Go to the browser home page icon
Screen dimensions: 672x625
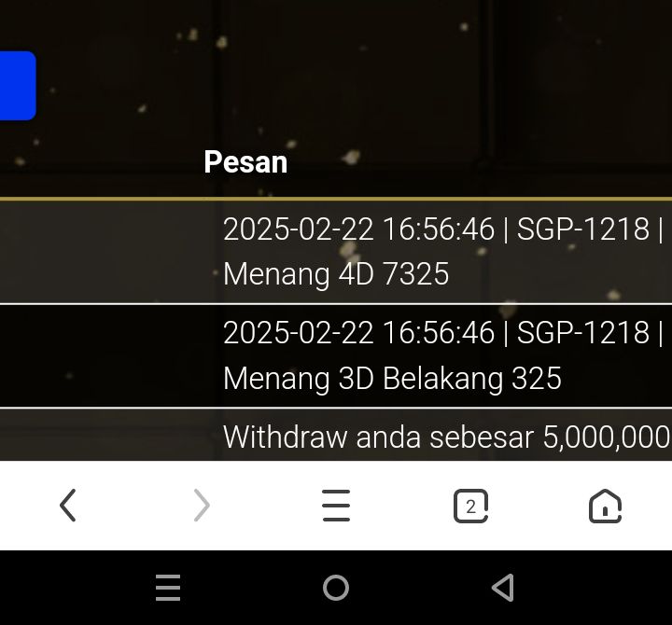tap(605, 506)
